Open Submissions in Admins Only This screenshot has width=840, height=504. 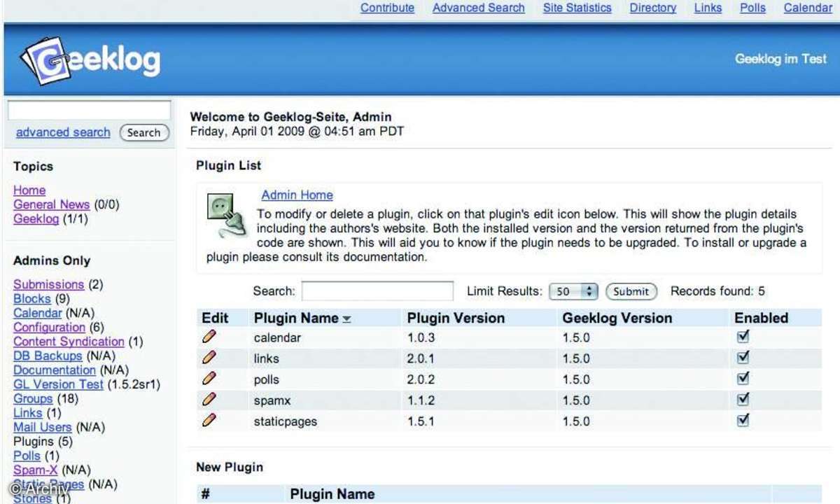point(49,284)
